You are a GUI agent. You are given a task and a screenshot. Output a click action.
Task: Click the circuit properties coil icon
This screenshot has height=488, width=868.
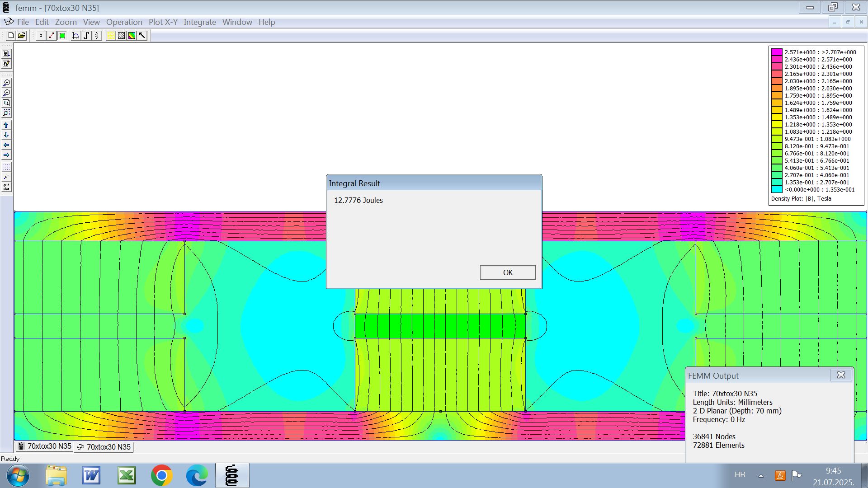tap(97, 35)
